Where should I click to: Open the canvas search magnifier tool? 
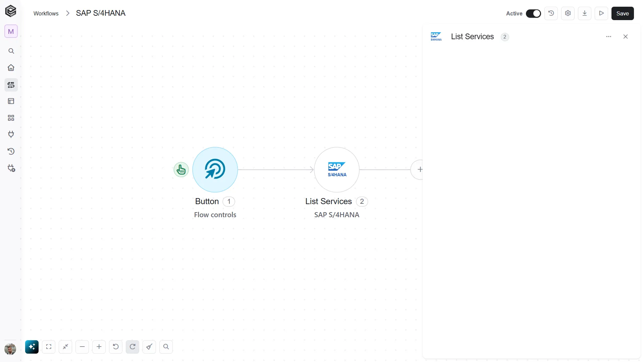(166, 347)
